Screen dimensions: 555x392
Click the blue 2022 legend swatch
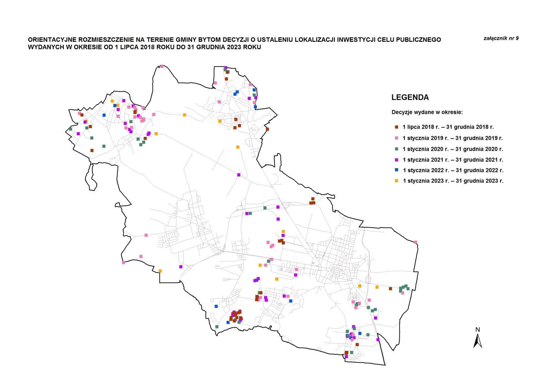pos(396,170)
